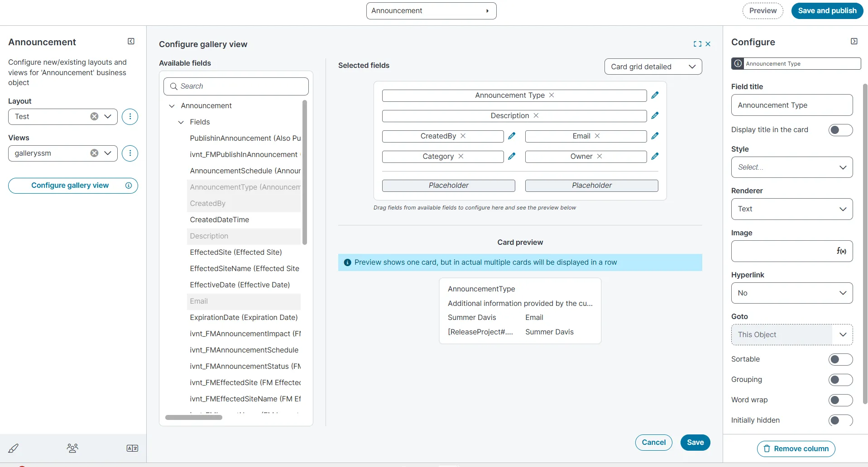This screenshot has height=467, width=868.
Task: Open the Views dropdown
Action: (108, 153)
